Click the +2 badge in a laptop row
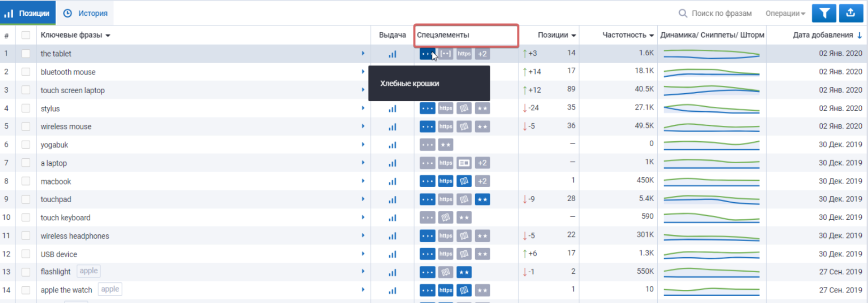 point(482,163)
